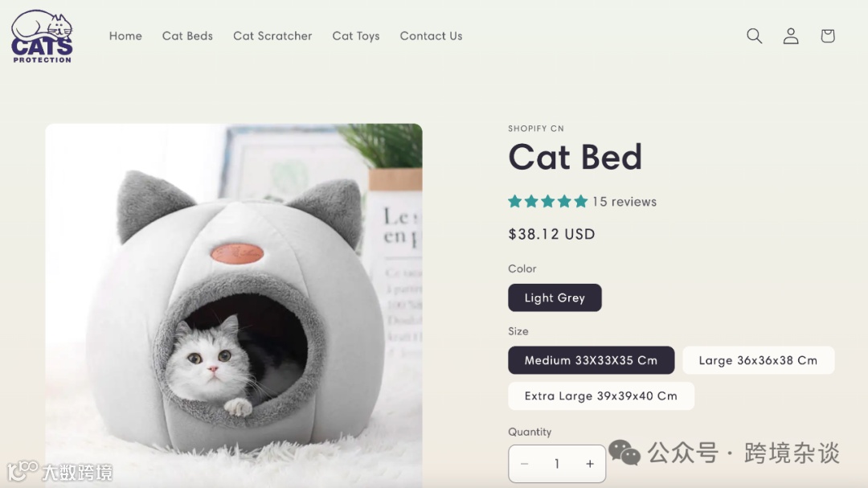Click the quantity number field
Viewport: 868px width, 488px height.
point(557,464)
